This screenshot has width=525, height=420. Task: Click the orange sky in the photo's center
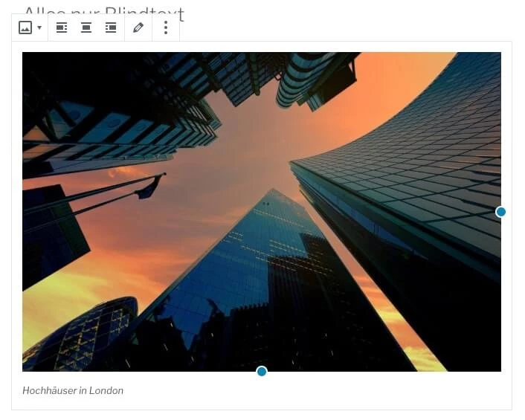[245, 149]
